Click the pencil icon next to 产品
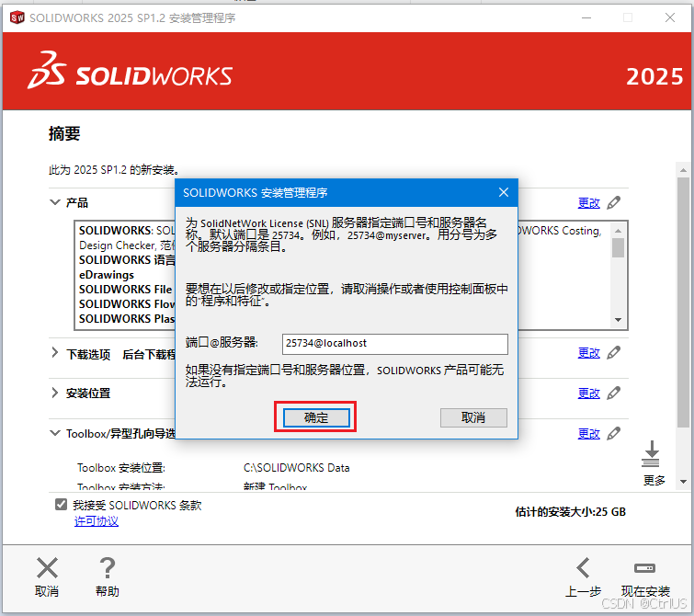This screenshot has width=694, height=616. [613, 203]
